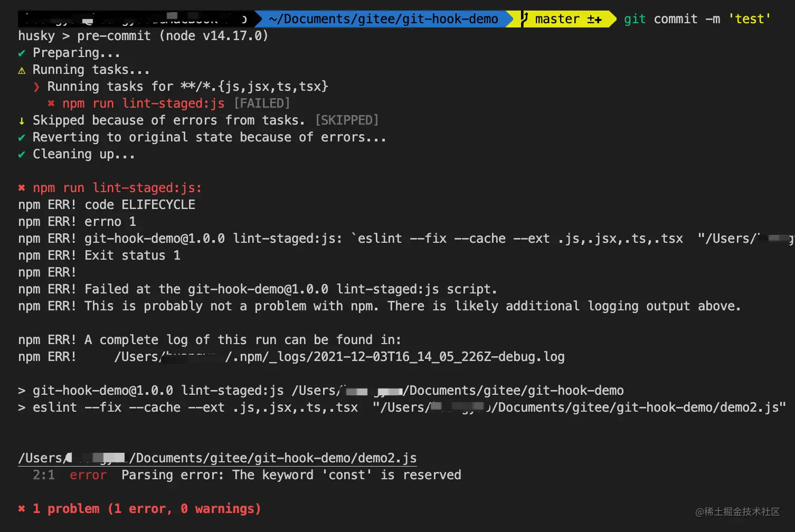Click the green checkmark beside Preparing...

tap(22, 53)
